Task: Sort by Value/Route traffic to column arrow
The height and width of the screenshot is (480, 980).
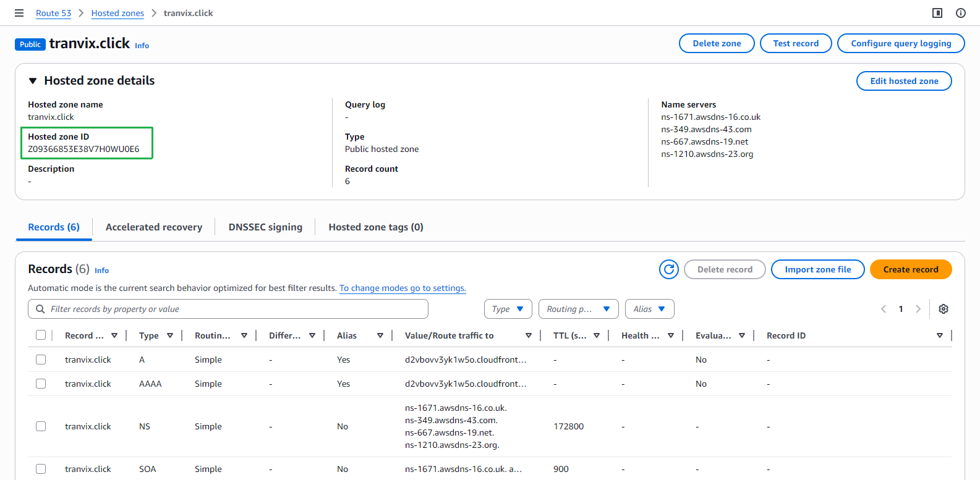Action: tap(529, 335)
